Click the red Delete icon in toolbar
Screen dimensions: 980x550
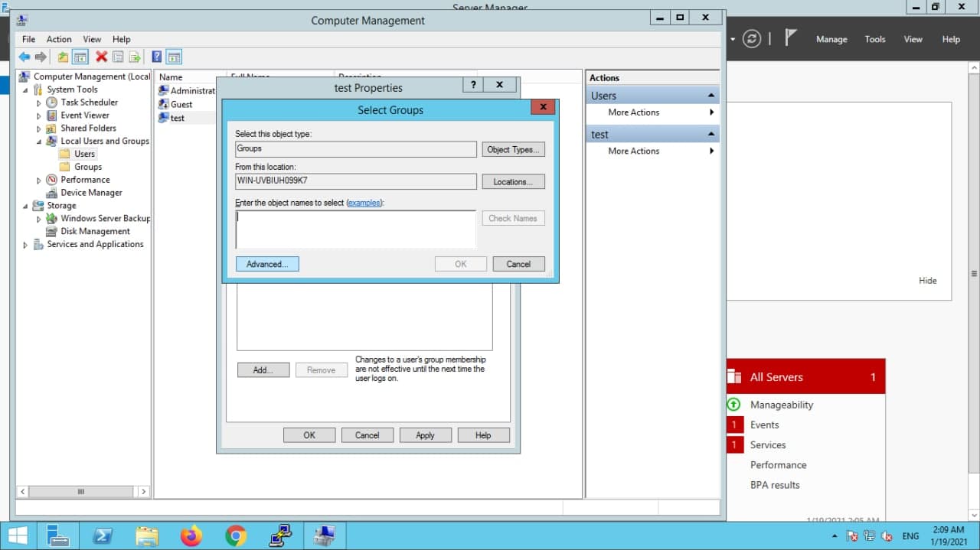click(101, 57)
